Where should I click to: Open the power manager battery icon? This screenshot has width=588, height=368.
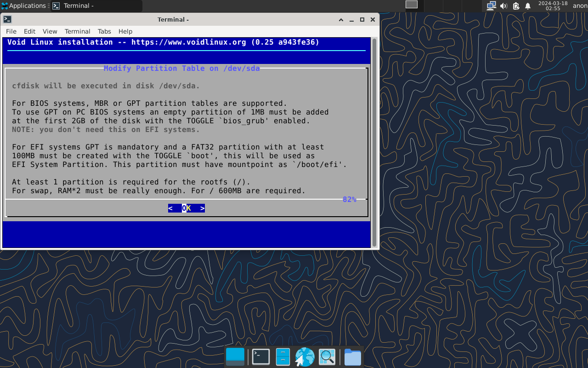pyautogui.click(x=516, y=6)
